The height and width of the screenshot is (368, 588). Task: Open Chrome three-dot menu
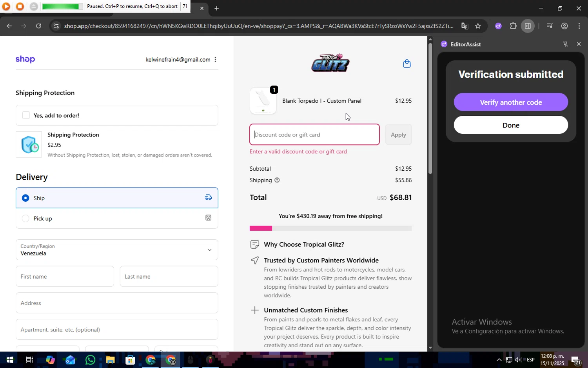tap(579, 26)
